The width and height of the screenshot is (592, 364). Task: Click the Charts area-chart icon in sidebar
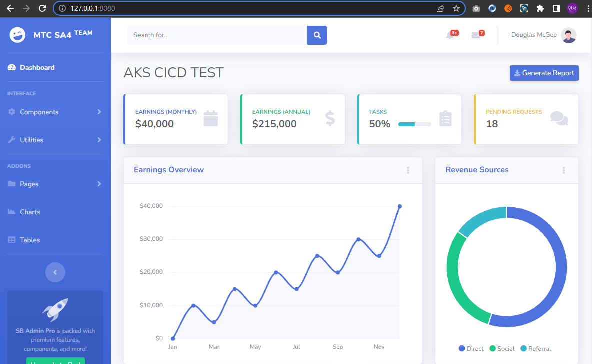coord(12,212)
